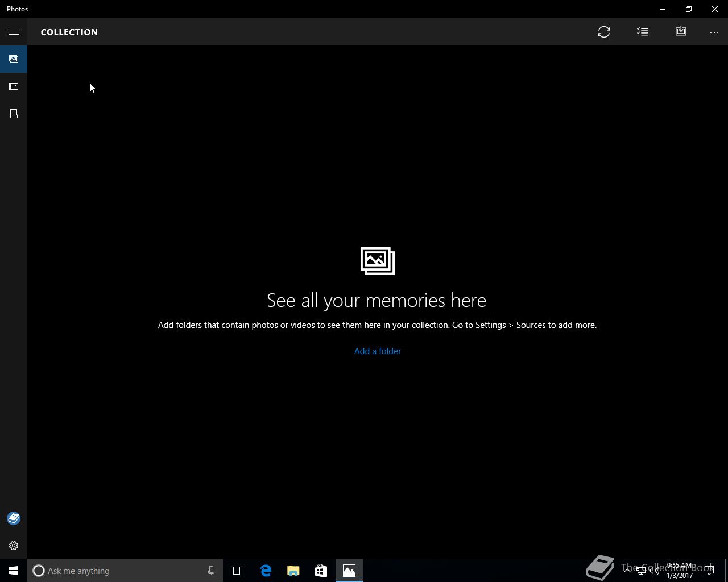Restore down the Photos window
Screen dimensions: 728x582
[x=689, y=9]
